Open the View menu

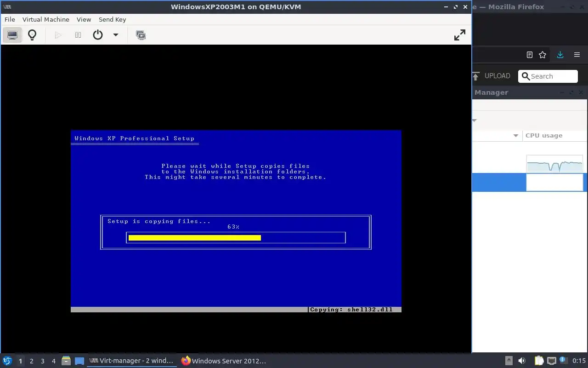pyautogui.click(x=84, y=19)
